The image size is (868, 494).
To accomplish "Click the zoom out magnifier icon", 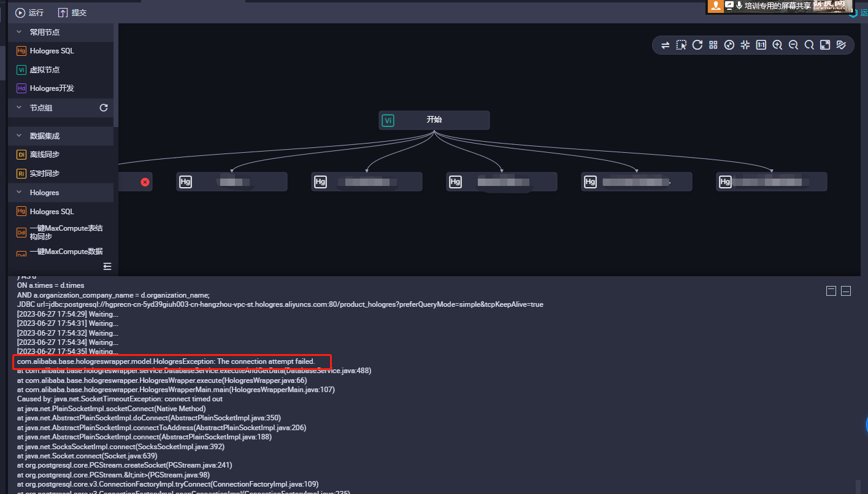I will (x=793, y=45).
